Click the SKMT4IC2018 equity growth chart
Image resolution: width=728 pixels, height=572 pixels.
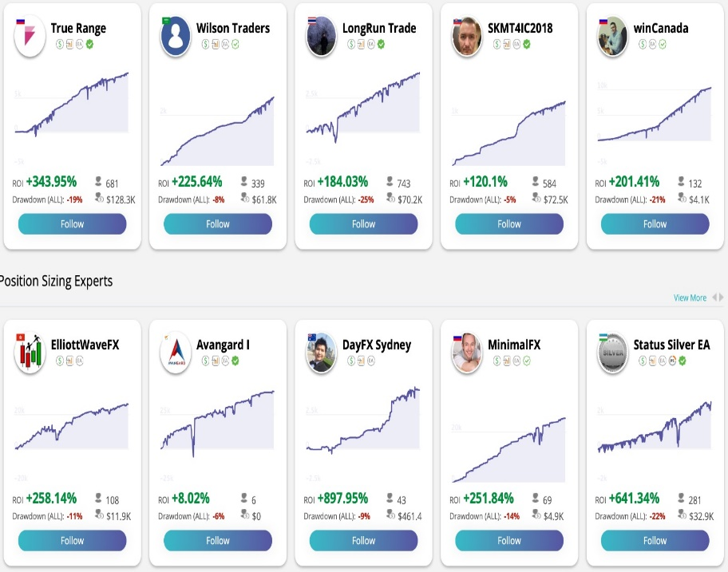508,128
